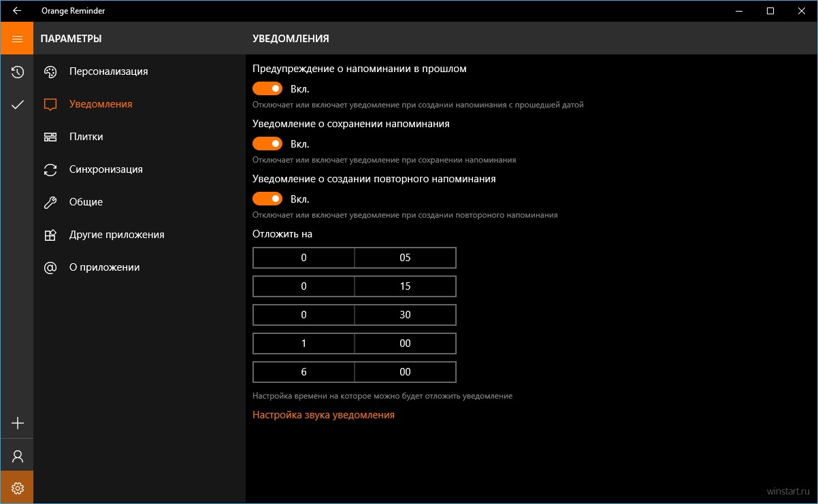Open Другие приложения section

(140, 235)
